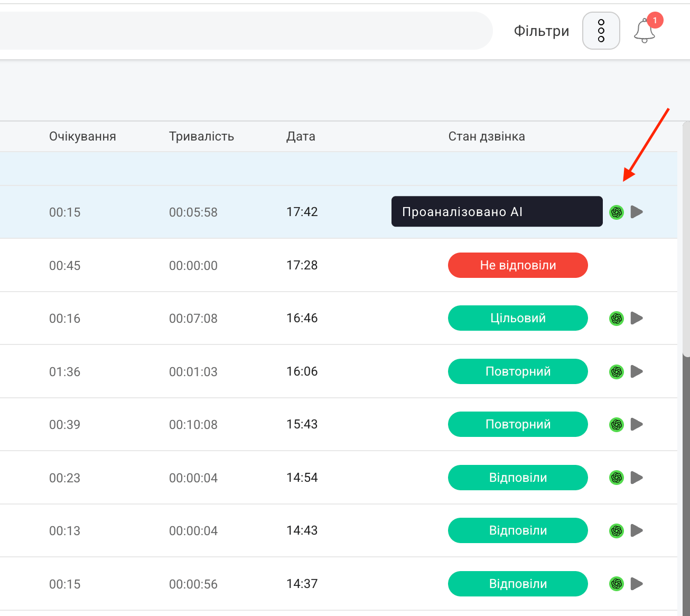Viewport: 690px width, 616px height.
Task: Click the Стан дзвінка column header
Action: (x=486, y=136)
